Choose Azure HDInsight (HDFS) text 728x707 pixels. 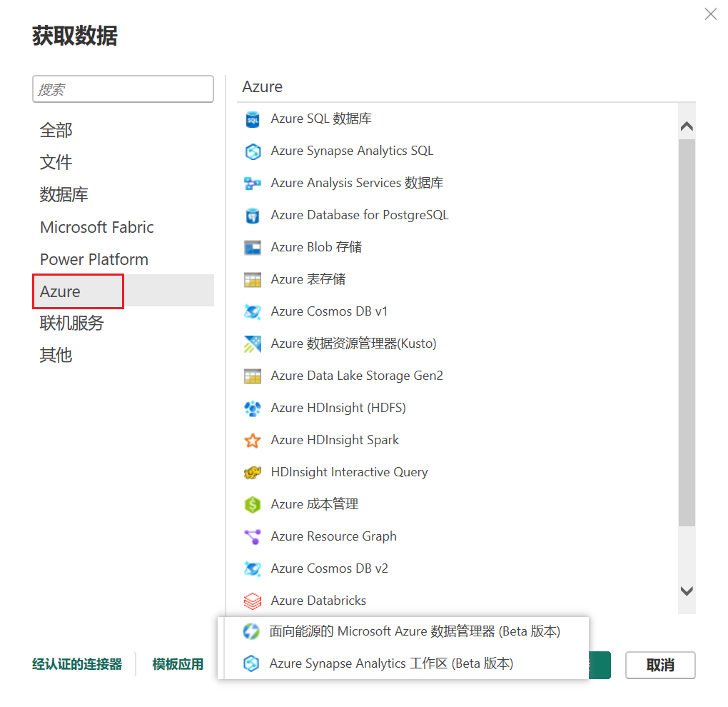[338, 408]
